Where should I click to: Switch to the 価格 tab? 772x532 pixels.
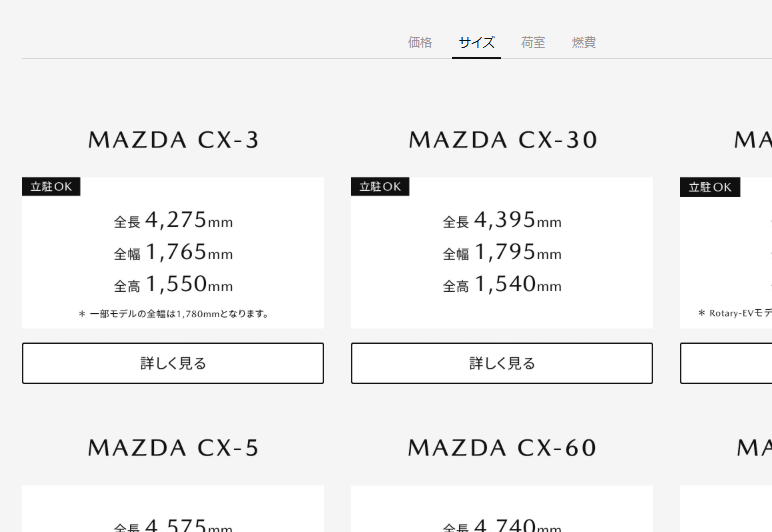420,42
